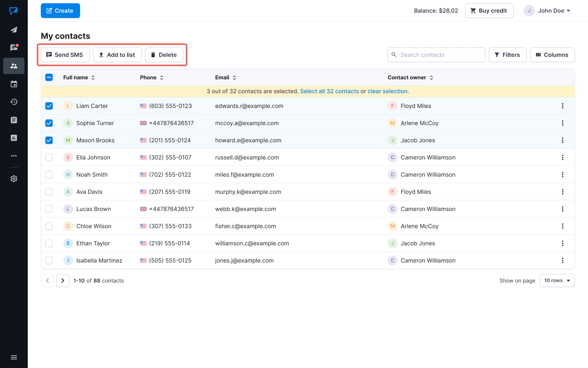This screenshot has height=368, width=588.
Task: Expand row actions for Sophie Turner
Action: pyautogui.click(x=563, y=123)
